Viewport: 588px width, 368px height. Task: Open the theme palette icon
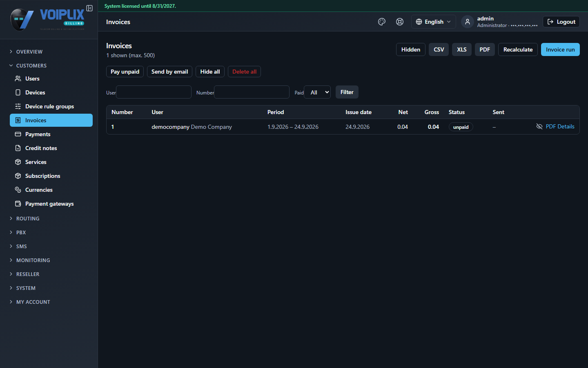[382, 22]
